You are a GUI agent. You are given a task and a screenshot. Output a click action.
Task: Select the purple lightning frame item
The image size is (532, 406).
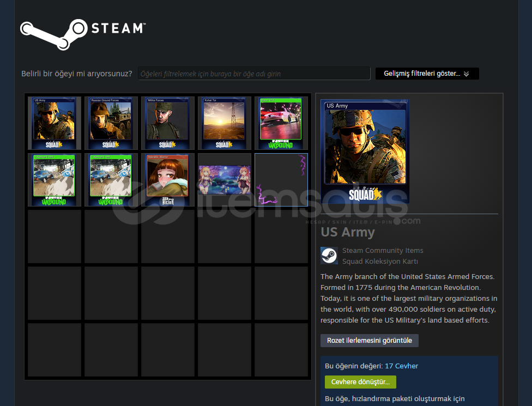tap(281, 180)
